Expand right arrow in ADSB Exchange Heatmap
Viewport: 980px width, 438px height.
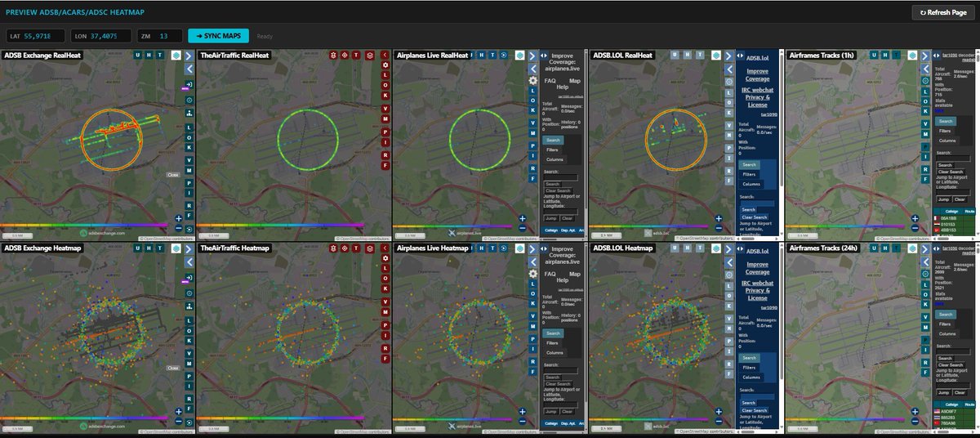point(189,249)
